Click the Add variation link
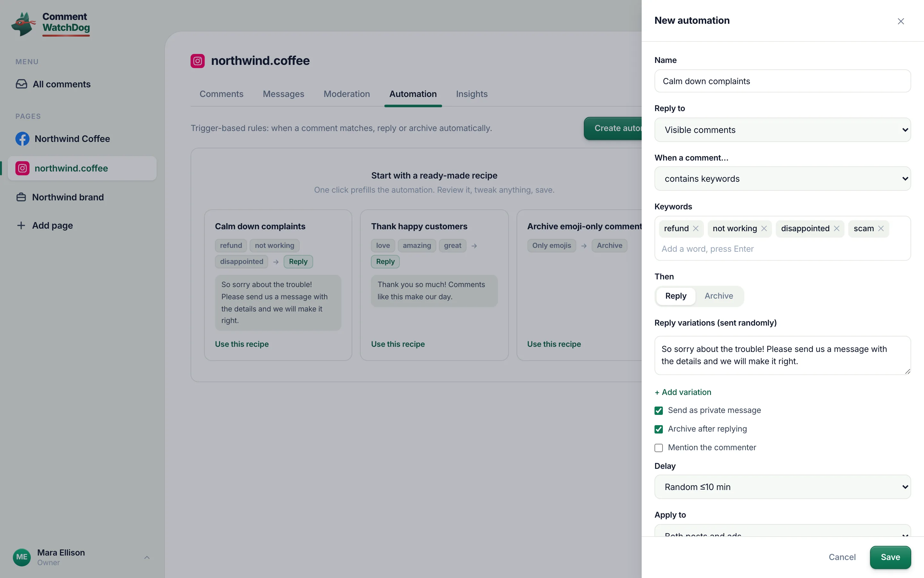The width and height of the screenshot is (924, 578). click(x=683, y=392)
